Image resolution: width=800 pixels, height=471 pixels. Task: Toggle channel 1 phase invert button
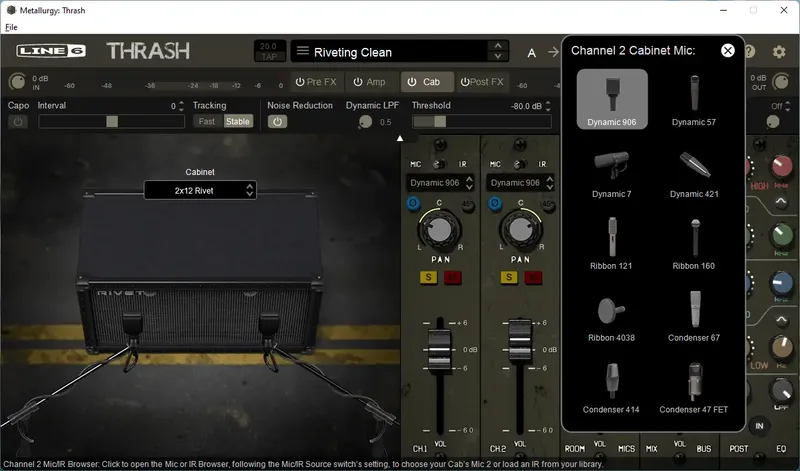[413, 204]
